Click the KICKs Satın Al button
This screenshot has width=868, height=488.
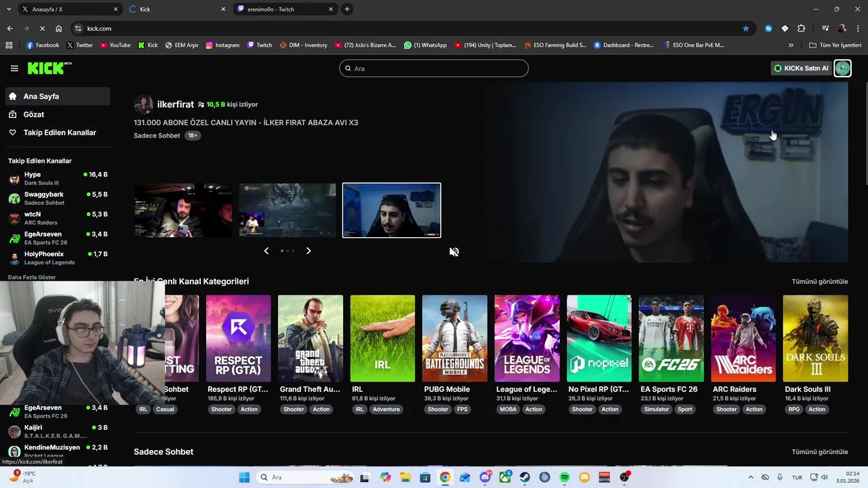click(802, 68)
